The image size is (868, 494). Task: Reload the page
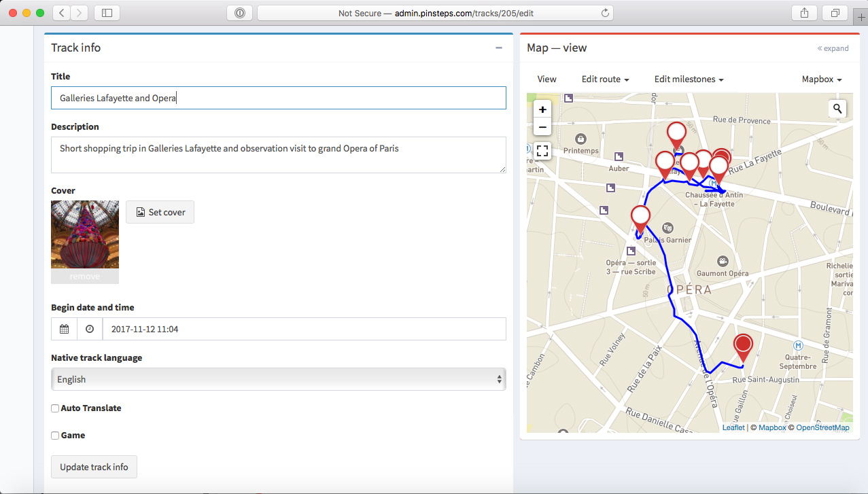tap(605, 13)
